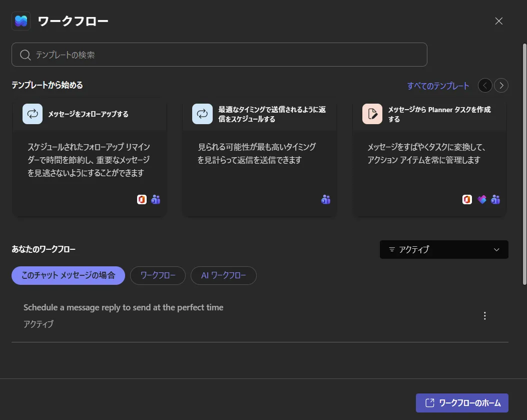The width and height of the screenshot is (527, 420).
Task: Click the ワークフローのホーム button
Action: pos(461,402)
